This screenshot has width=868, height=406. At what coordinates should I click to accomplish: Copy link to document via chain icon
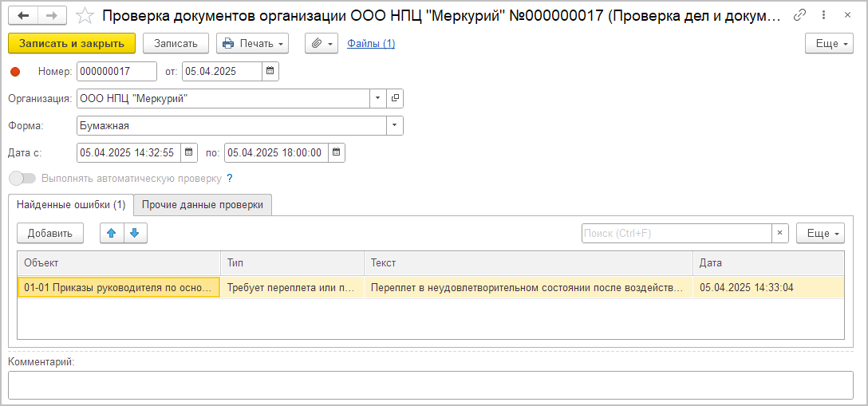[799, 16]
